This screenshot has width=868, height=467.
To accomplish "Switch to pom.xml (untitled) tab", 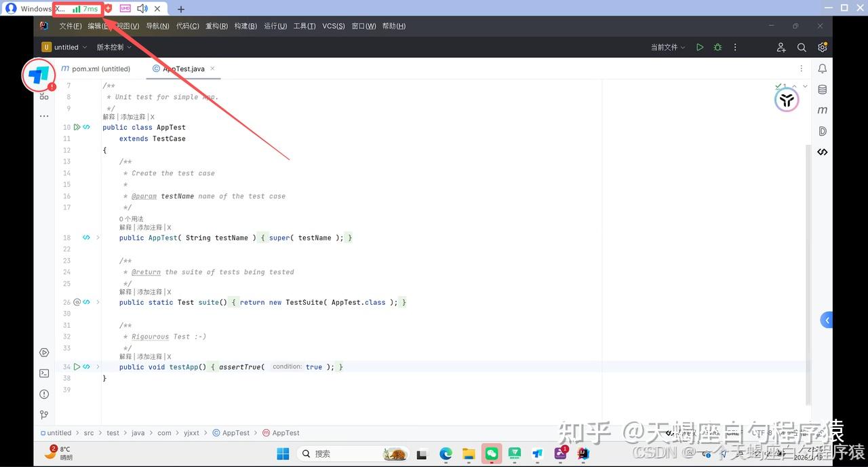I will pos(96,69).
